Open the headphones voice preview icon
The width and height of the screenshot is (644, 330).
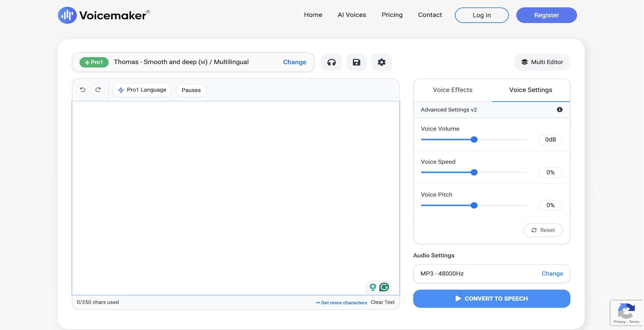click(331, 62)
